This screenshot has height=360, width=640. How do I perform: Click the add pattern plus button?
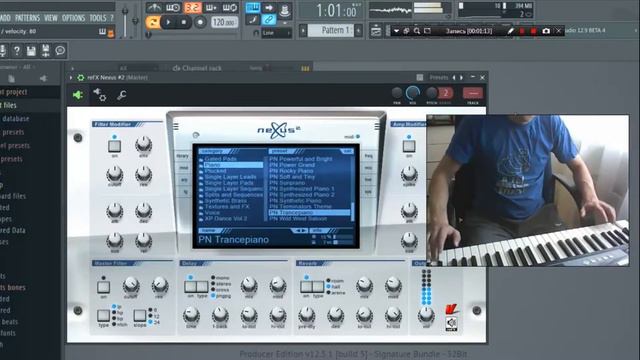point(358,30)
